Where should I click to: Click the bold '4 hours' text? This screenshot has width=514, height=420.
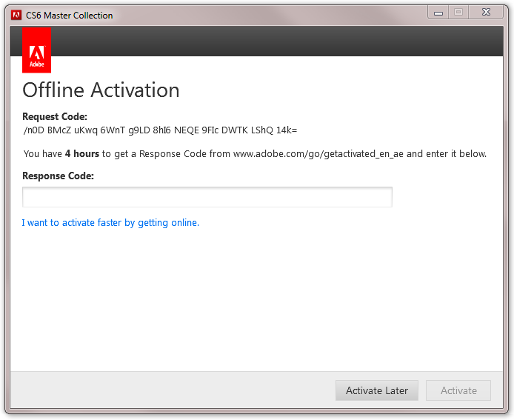82,154
